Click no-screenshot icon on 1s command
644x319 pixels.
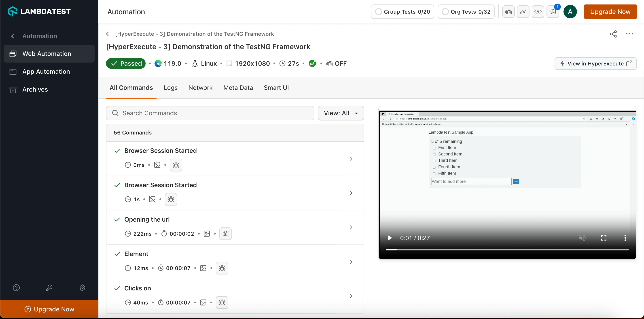152,199
